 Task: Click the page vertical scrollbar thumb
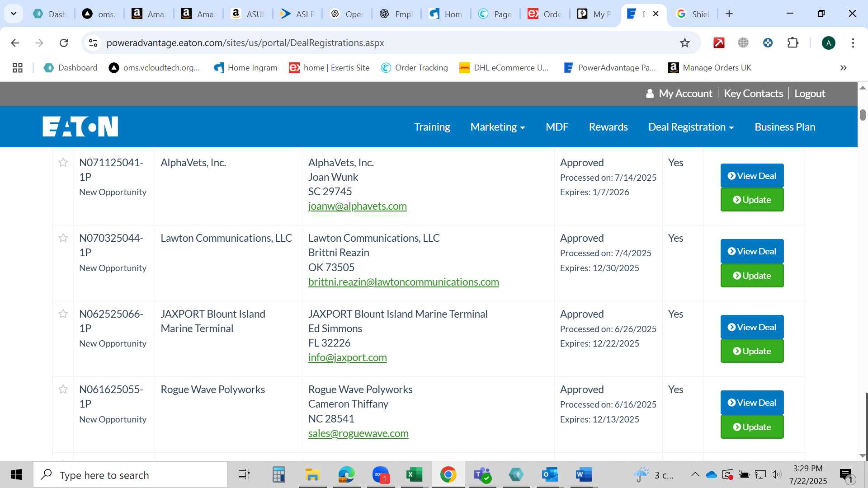(863, 115)
